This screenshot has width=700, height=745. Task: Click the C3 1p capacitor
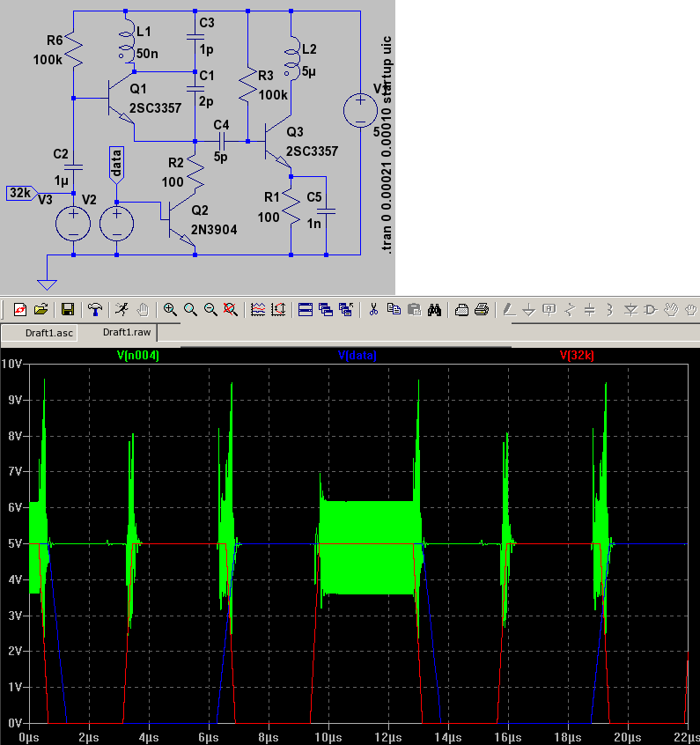tap(195, 35)
